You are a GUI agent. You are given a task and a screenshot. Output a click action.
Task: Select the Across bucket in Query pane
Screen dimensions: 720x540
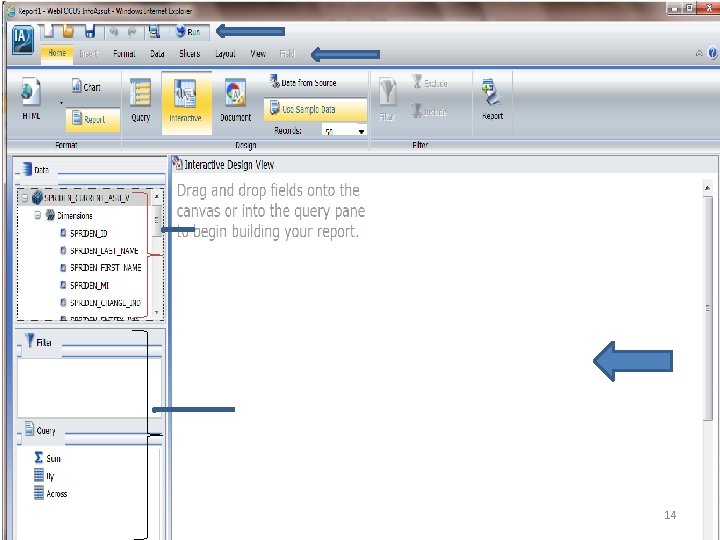[51, 493]
